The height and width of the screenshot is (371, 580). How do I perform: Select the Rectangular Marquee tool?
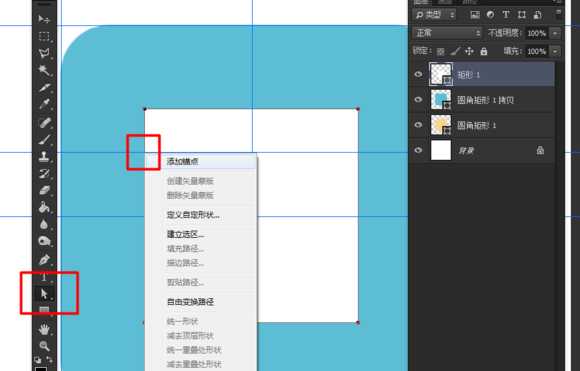(44, 36)
